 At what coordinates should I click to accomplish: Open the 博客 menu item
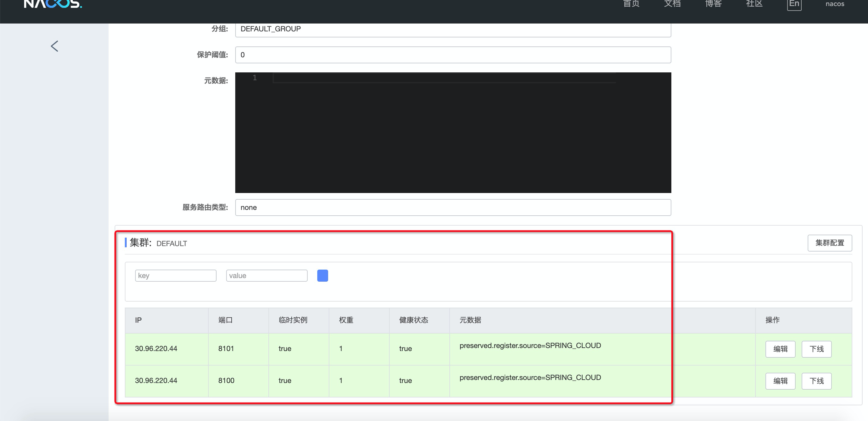pos(713,4)
